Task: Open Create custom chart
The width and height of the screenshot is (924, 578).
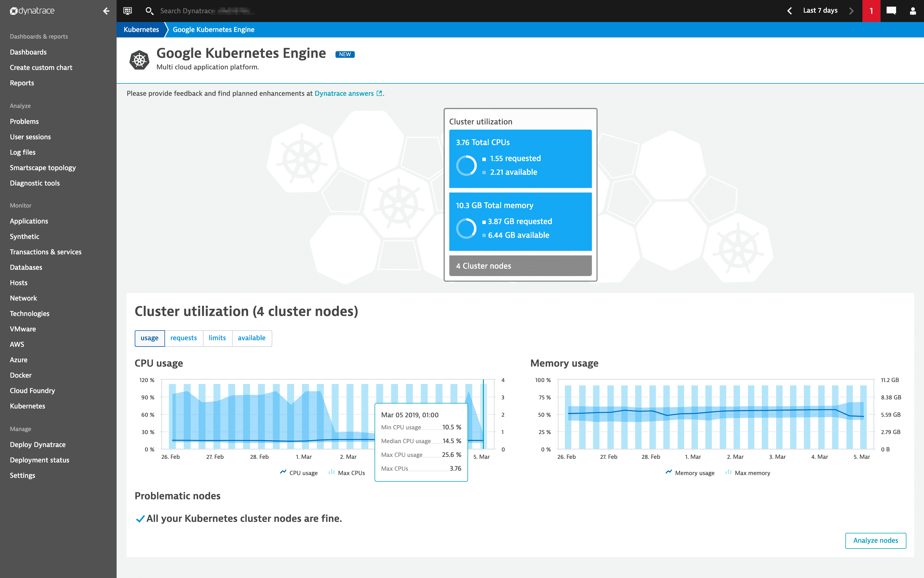Action: point(41,67)
